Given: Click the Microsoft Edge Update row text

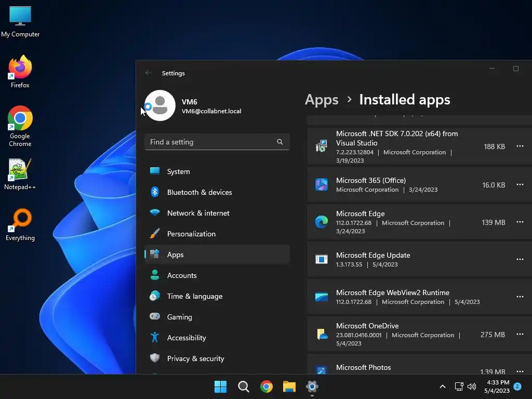Looking at the screenshot, I should [373, 255].
